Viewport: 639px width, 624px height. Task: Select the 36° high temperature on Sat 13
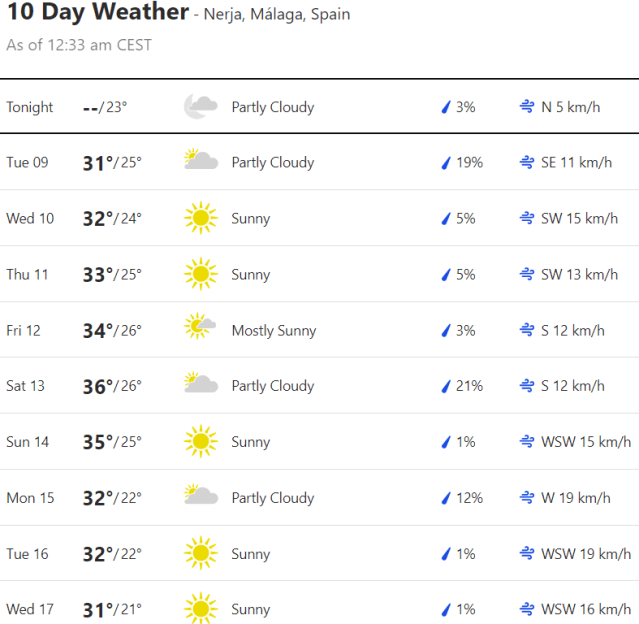tap(97, 386)
